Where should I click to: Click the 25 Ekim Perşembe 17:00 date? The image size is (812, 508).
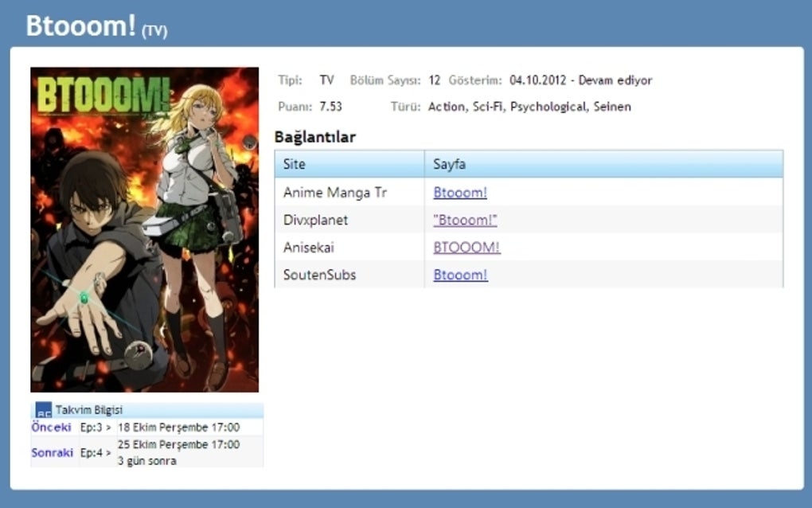[178, 444]
